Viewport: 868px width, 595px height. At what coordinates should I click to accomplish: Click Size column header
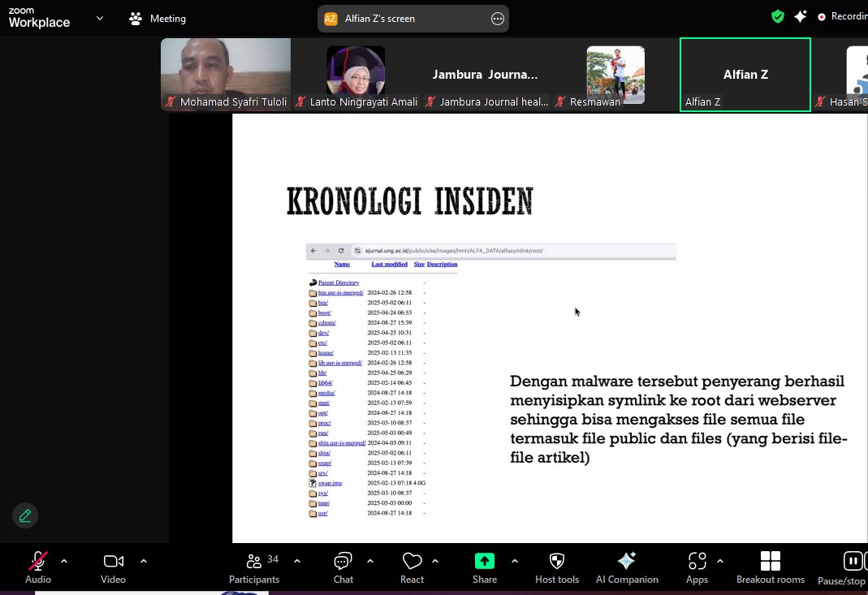point(419,264)
